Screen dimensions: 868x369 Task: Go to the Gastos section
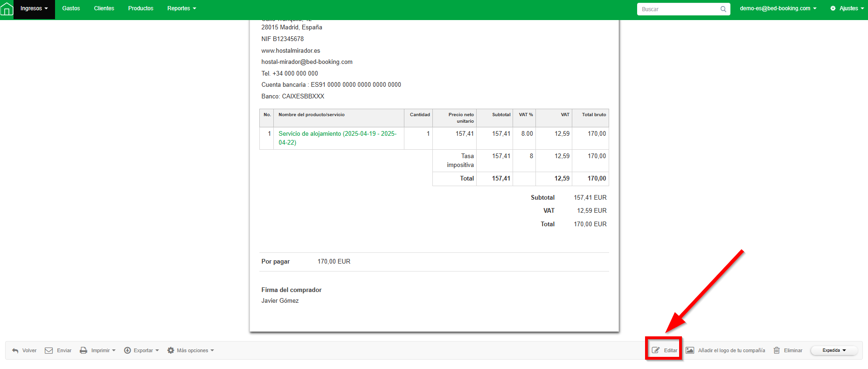pos(71,8)
